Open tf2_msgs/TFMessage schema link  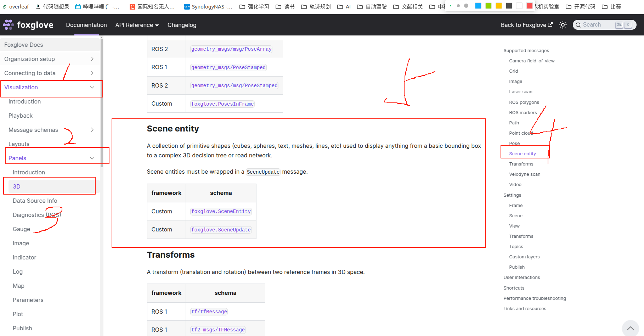tap(218, 330)
